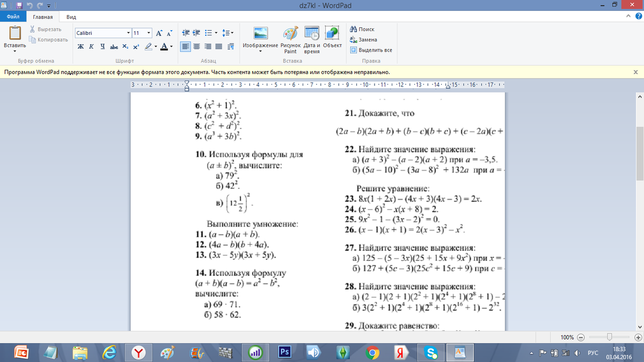
Task: Start a bulleted list
Action: (x=209, y=33)
